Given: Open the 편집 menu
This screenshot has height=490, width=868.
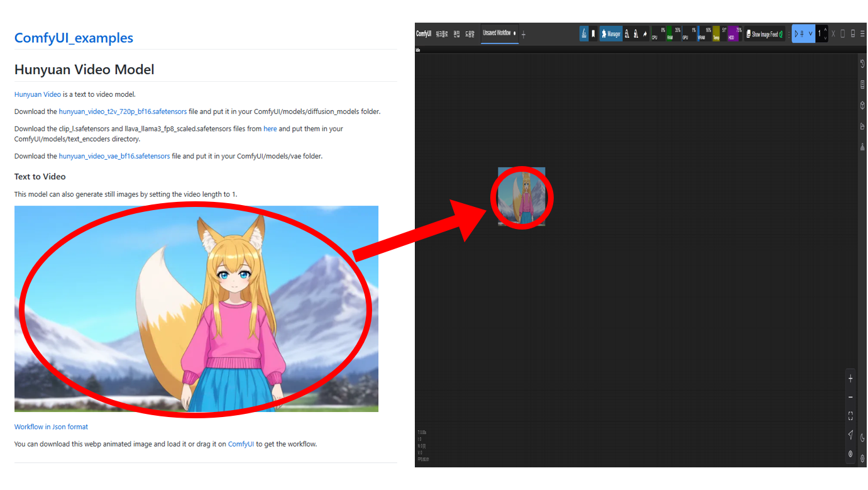Looking at the screenshot, I should coord(457,34).
